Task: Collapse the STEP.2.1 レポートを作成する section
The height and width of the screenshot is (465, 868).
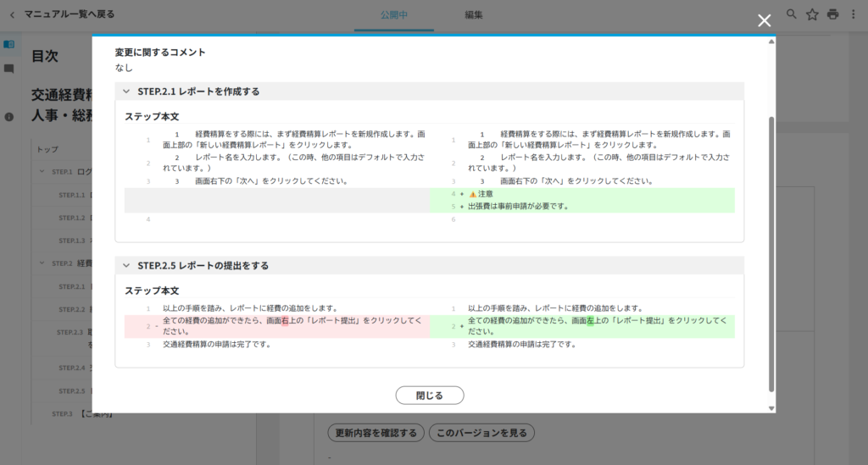Action: coord(126,91)
